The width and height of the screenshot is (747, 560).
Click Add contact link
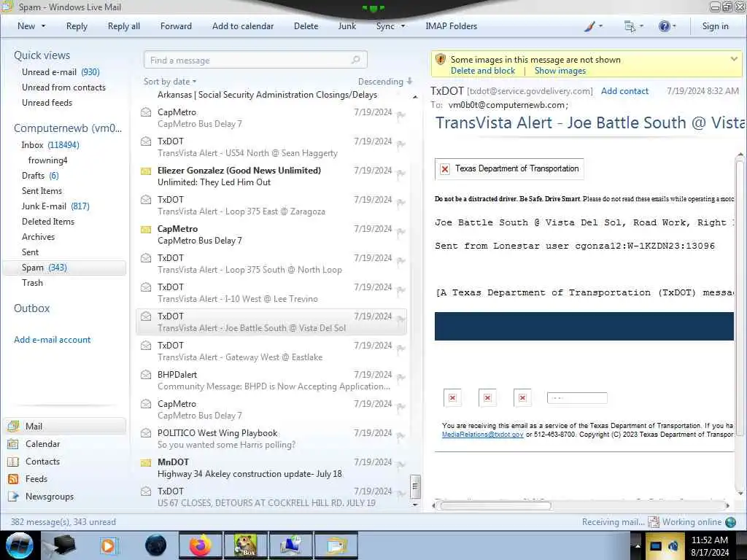point(624,91)
